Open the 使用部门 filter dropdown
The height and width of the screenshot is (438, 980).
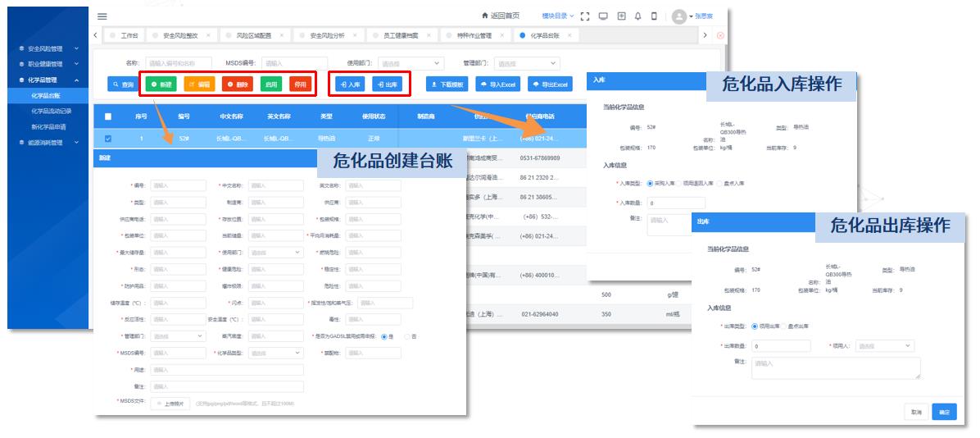[411, 63]
